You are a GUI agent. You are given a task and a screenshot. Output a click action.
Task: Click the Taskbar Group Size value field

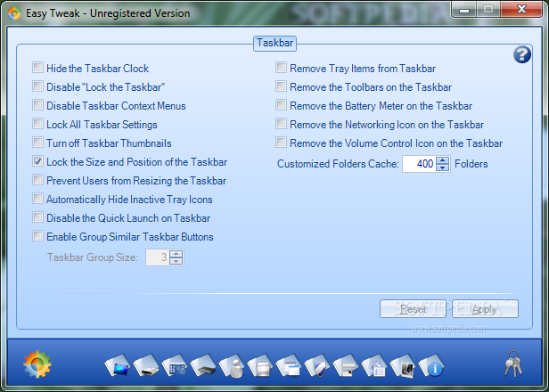tap(158, 257)
